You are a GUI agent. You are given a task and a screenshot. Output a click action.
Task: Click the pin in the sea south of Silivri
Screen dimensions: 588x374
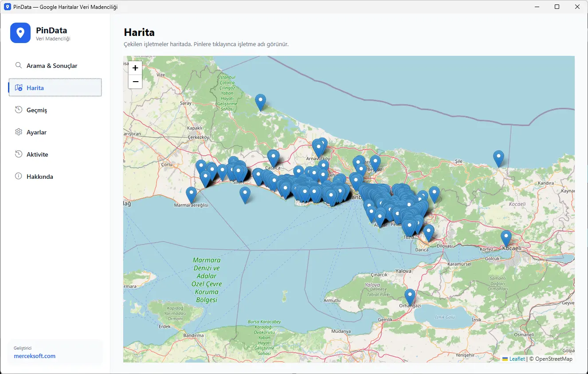[x=245, y=195]
